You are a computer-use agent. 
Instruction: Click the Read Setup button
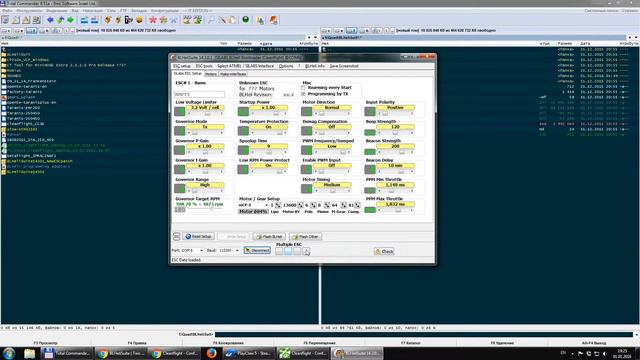(x=198, y=236)
